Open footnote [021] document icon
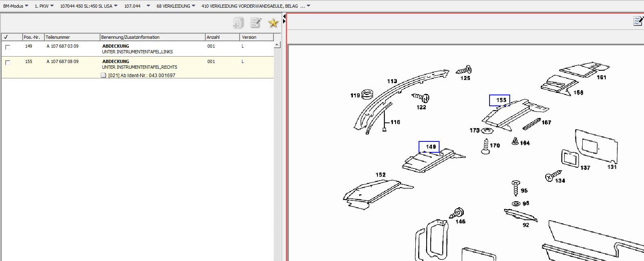This screenshot has height=261, width=644. 104,75
